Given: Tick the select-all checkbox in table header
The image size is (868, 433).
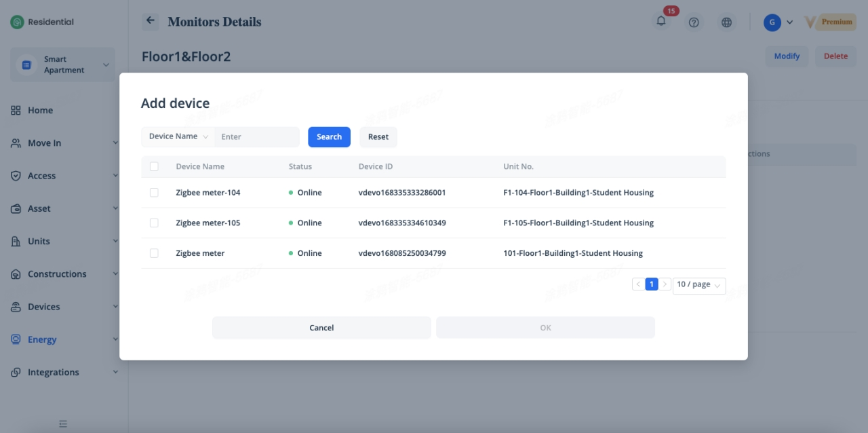Looking at the screenshot, I should tap(154, 166).
